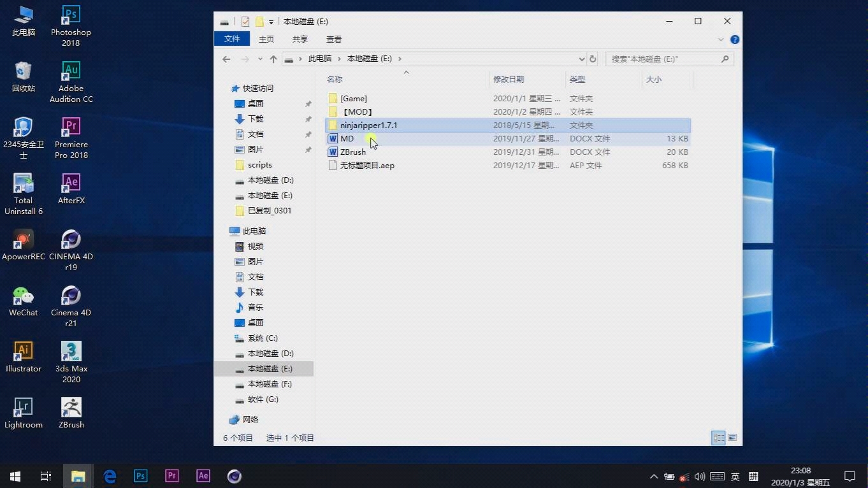This screenshot has height=488, width=868.
Task: Launch 3ds Max 2020 desktop icon
Action: point(71,352)
